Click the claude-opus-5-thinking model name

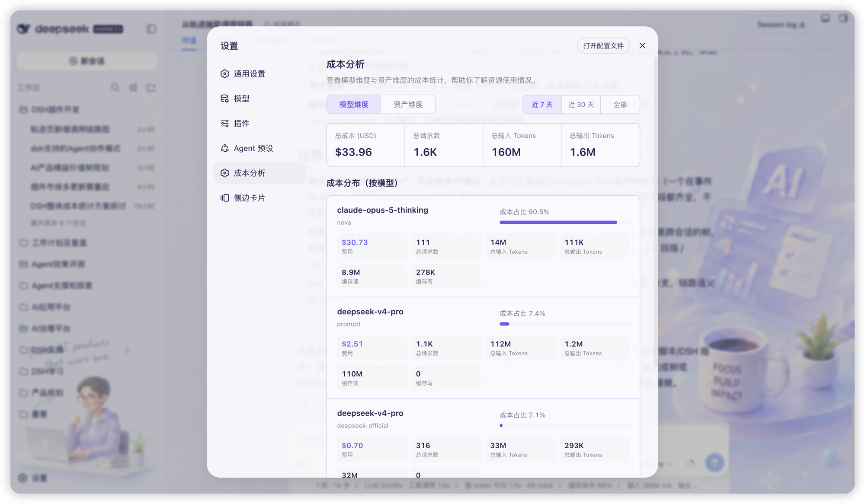click(382, 210)
